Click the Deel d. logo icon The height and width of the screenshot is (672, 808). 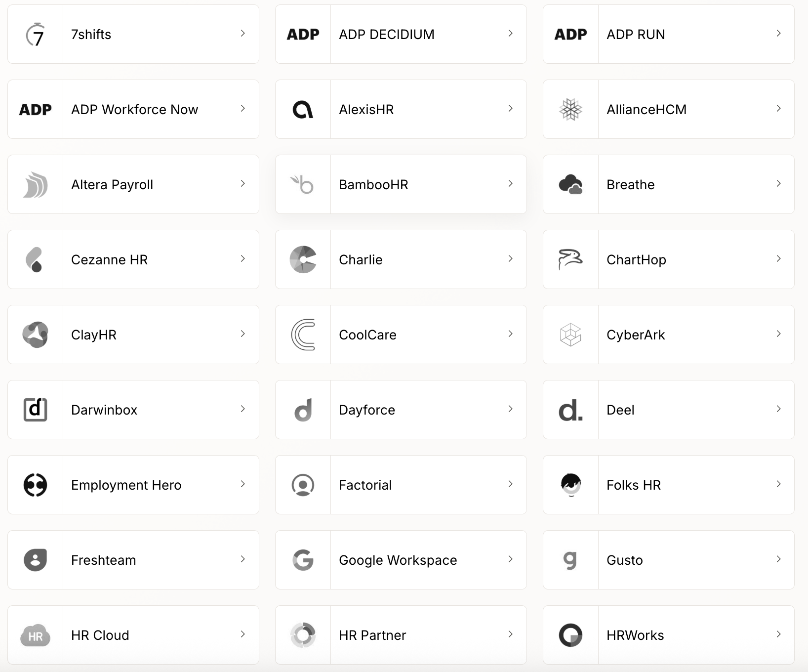point(570,411)
